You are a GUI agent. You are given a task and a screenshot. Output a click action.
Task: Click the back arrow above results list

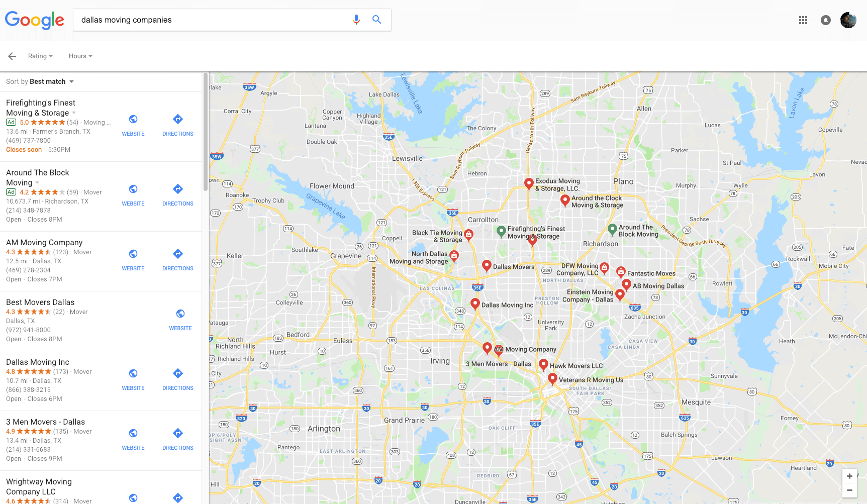12,56
